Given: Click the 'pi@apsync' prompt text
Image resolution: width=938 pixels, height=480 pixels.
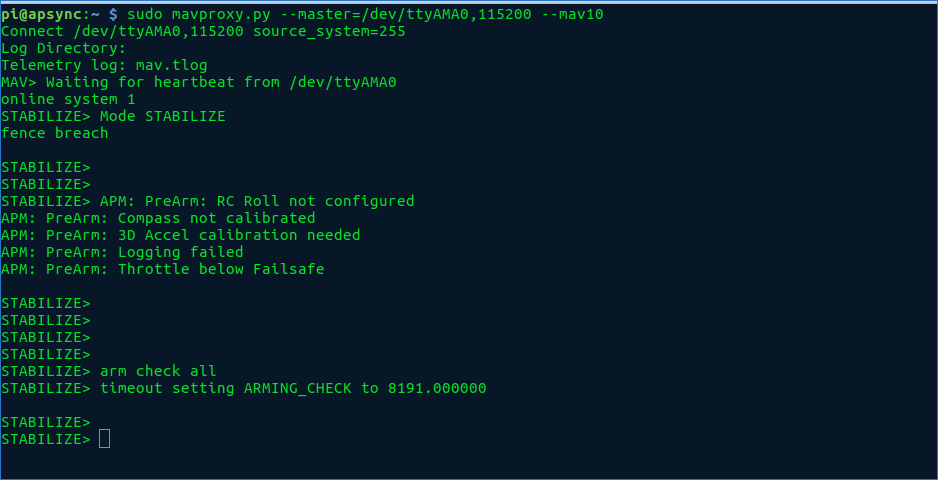Looking at the screenshot, I should point(41,14).
